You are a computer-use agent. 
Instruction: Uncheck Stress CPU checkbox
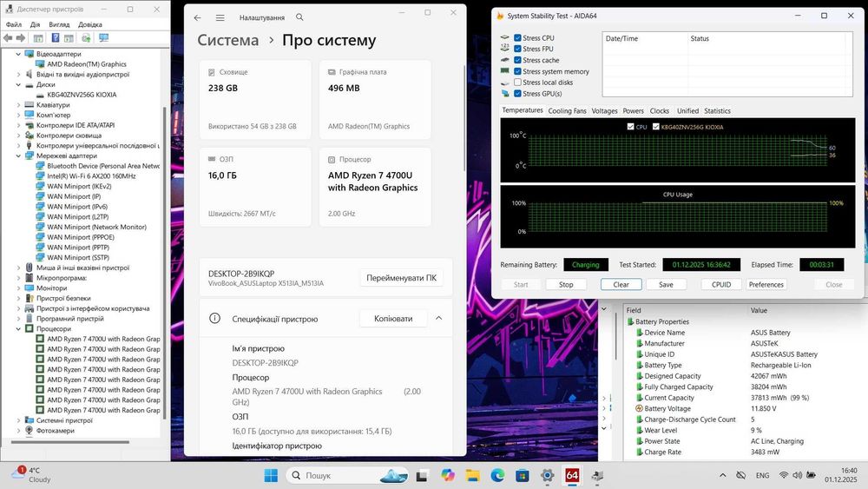517,37
